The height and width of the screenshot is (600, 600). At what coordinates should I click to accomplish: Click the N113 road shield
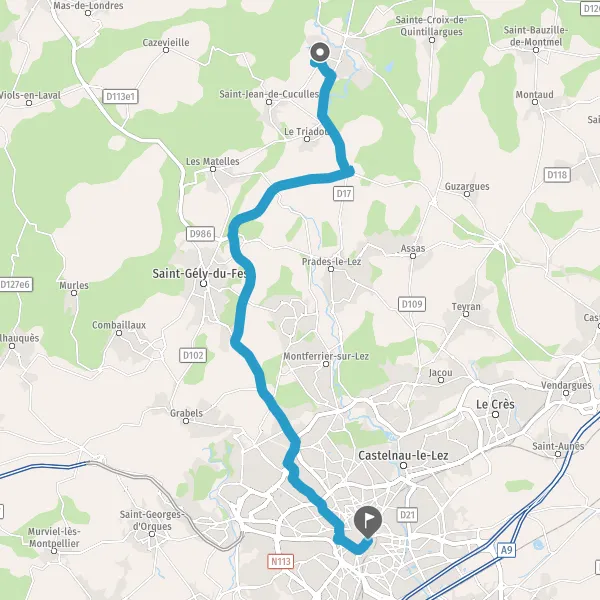coord(281,561)
